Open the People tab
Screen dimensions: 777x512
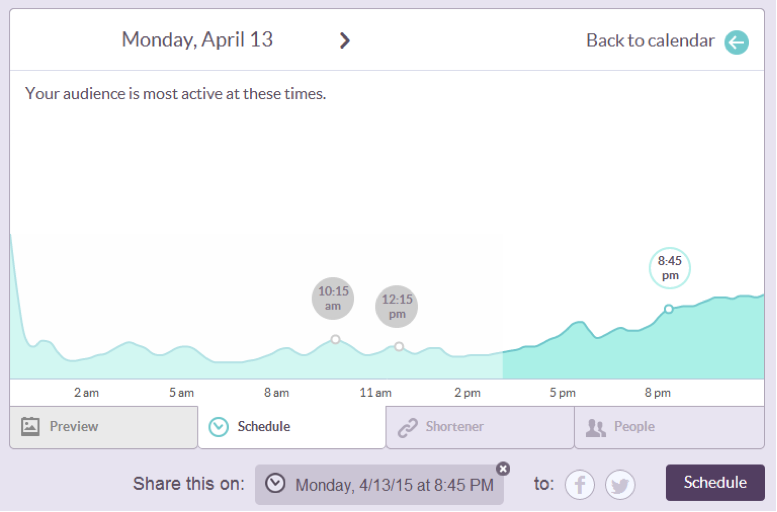668,427
